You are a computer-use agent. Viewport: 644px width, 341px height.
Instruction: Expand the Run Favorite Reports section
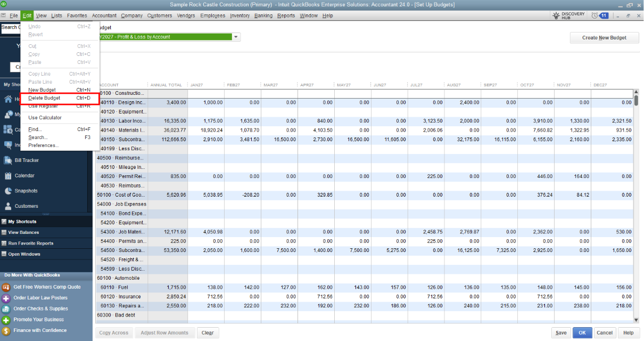point(30,243)
